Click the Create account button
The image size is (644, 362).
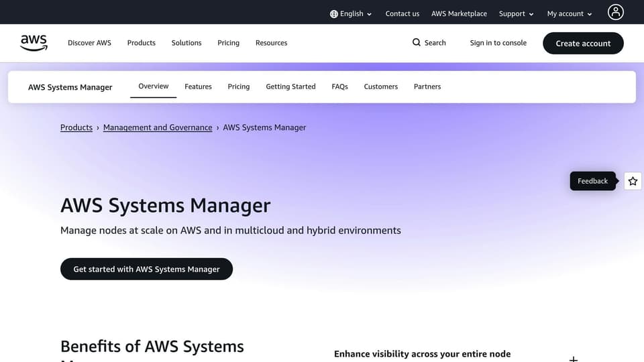click(x=583, y=43)
